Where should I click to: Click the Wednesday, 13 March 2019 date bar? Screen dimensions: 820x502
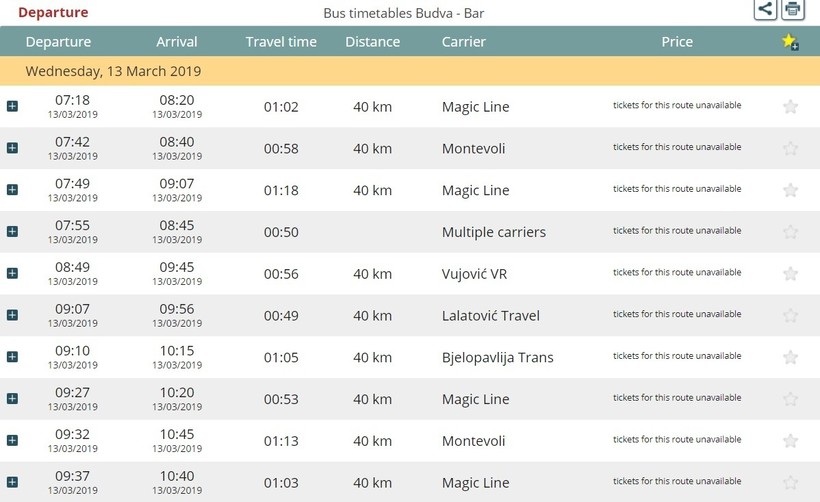410,71
